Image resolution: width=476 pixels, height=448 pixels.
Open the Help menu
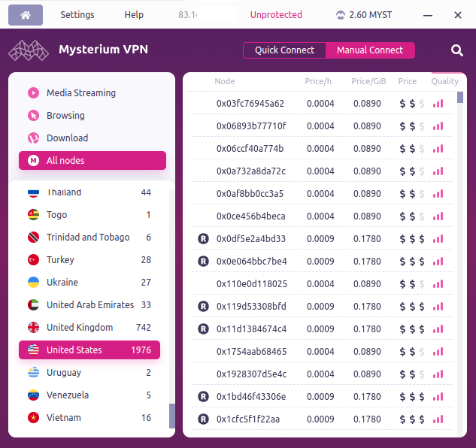point(134,15)
